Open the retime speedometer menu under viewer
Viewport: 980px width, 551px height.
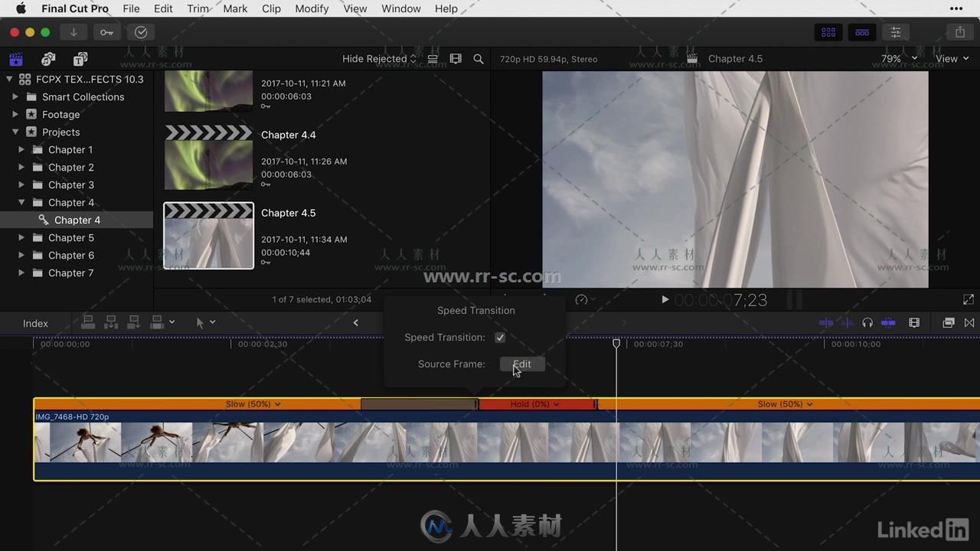585,300
